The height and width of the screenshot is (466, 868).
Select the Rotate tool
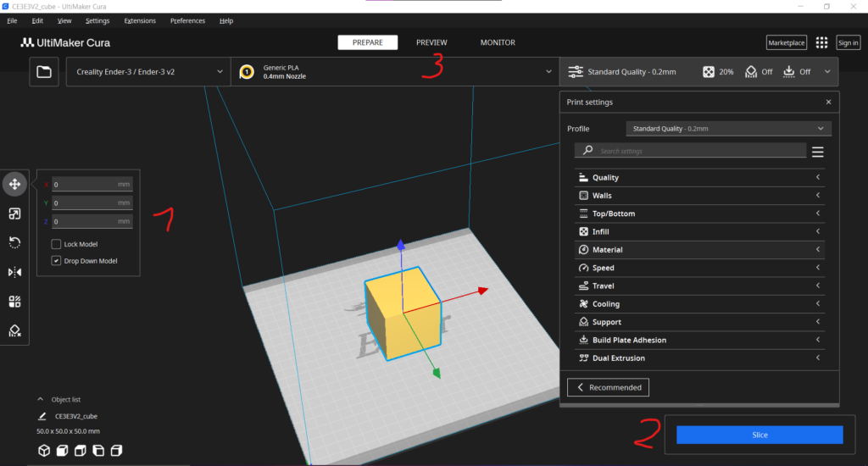click(x=15, y=243)
